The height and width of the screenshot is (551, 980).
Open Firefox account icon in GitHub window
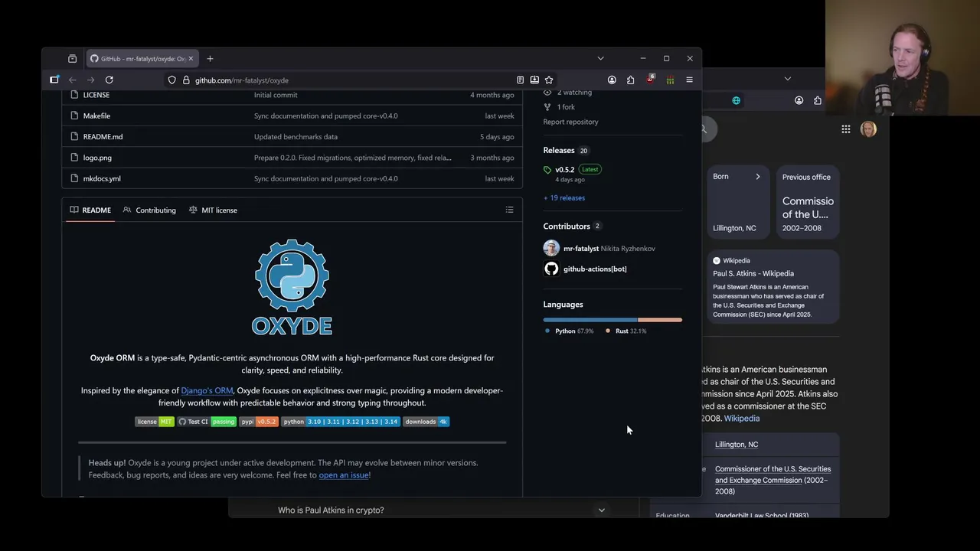[x=612, y=80]
